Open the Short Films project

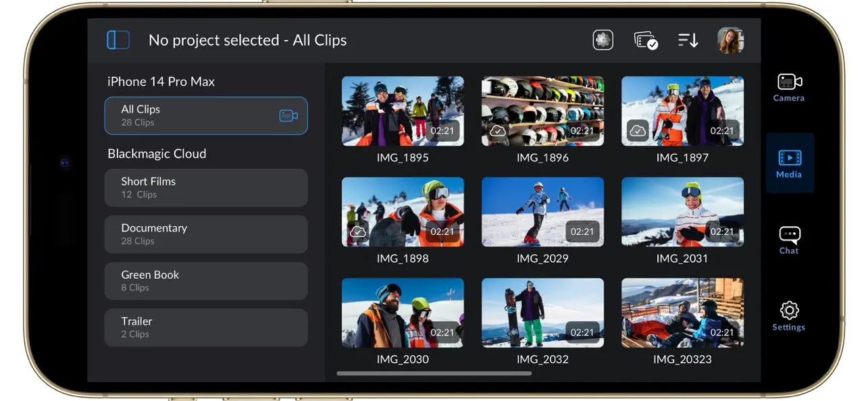206,188
